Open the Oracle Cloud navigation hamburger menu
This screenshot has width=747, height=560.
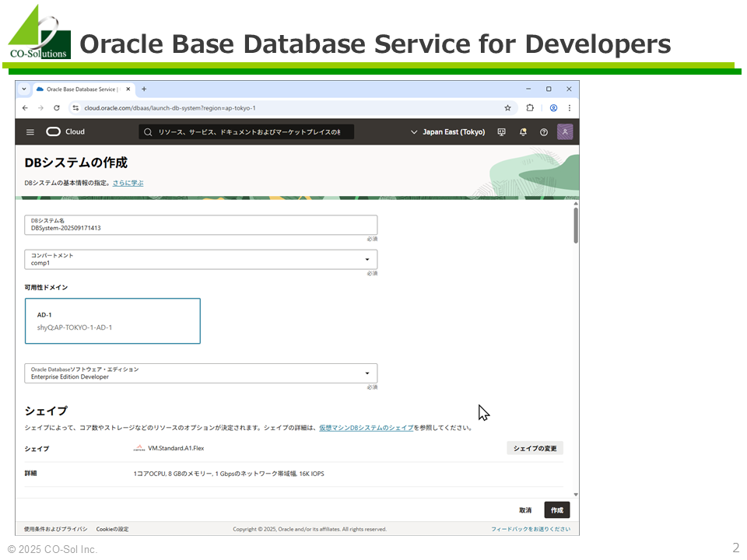(x=30, y=132)
